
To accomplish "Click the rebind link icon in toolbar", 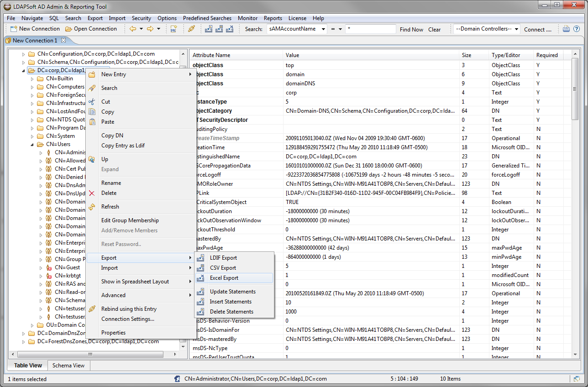I will click(x=192, y=29).
